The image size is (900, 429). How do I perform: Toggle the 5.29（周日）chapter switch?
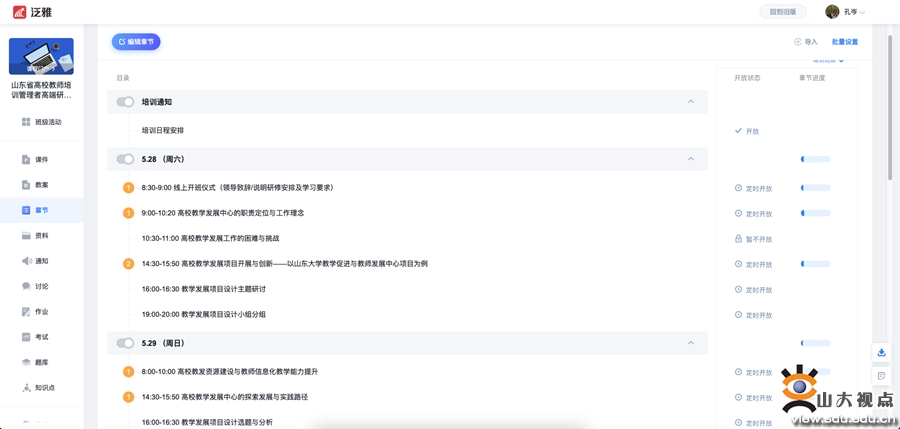pyautogui.click(x=125, y=343)
